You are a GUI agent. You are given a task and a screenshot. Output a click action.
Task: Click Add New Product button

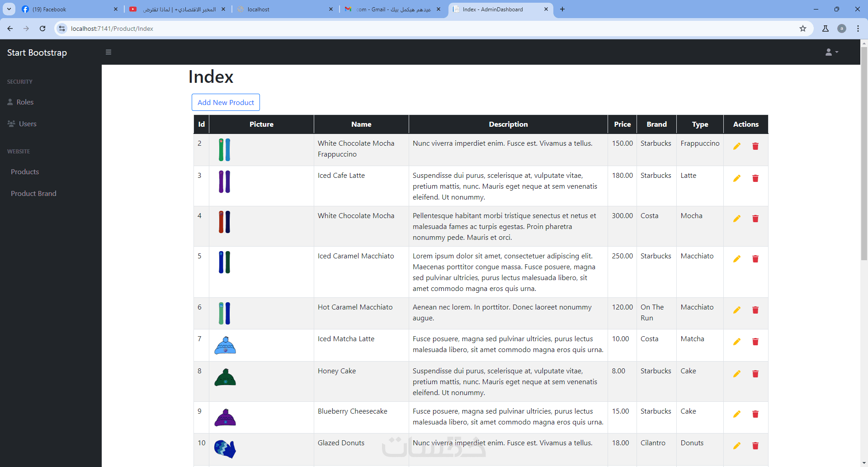tap(226, 102)
